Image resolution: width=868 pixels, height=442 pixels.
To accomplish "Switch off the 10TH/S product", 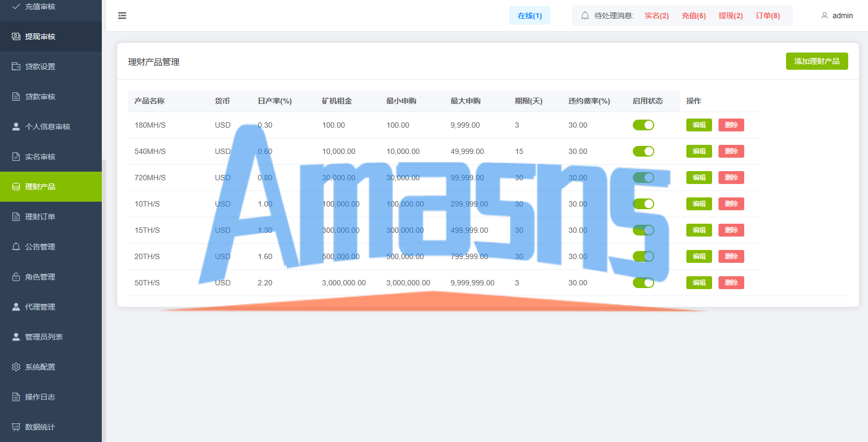I will coord(643,204).
